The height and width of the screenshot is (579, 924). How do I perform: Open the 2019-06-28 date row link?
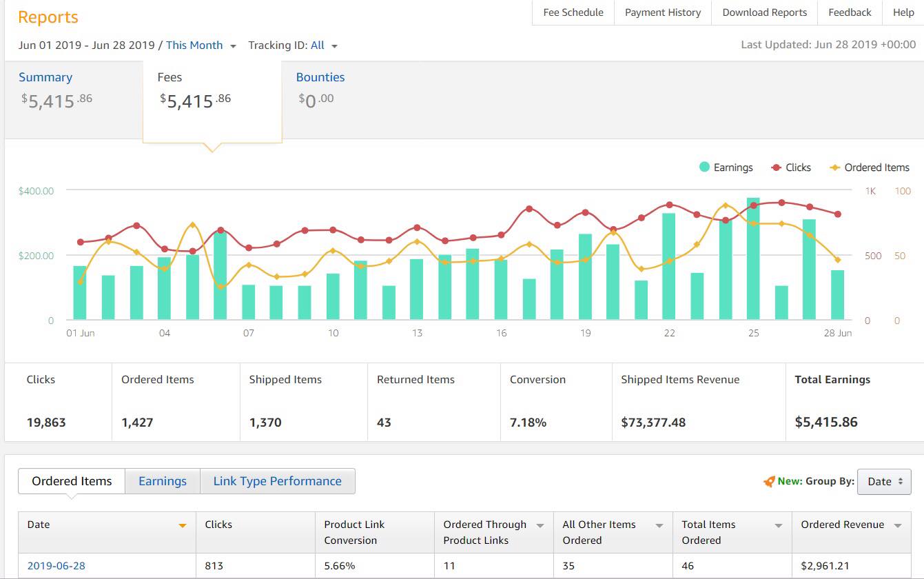(x=57, y=566)
